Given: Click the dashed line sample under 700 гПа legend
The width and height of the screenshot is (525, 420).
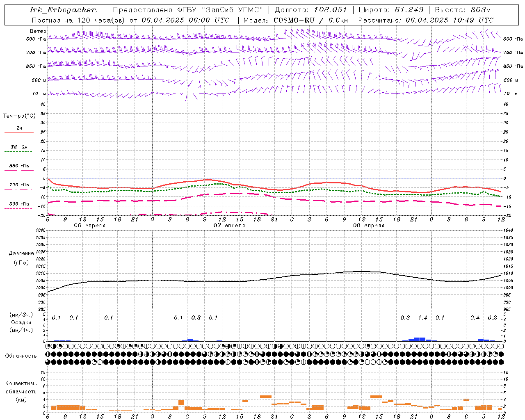Looking at the screenshot, I should click(18, 190).
